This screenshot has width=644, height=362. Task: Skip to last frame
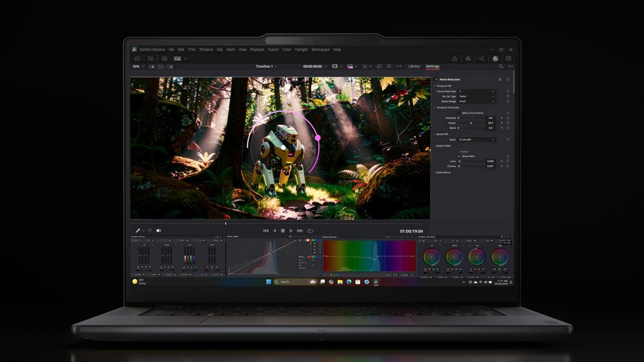(x=300, y=231)
